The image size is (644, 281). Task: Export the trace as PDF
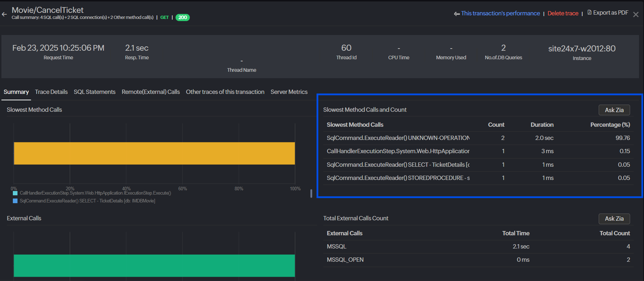pos(610,12)
